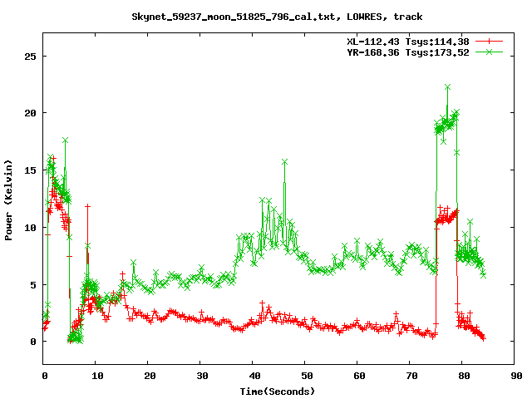The width and height of the screenshot is (532, 399).
Task: Click the x-axis tick label 50
Action: pyautogui.click(x=307, y=376)
